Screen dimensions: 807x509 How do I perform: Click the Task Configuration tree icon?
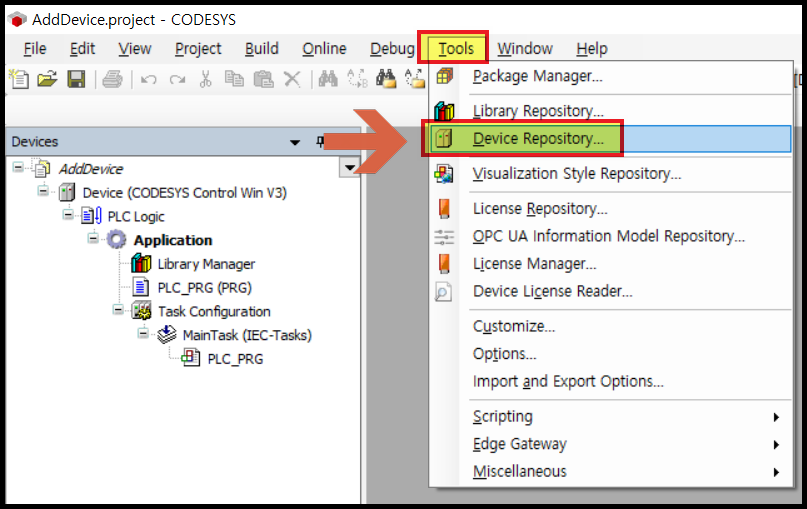click(x=142, y=311)
